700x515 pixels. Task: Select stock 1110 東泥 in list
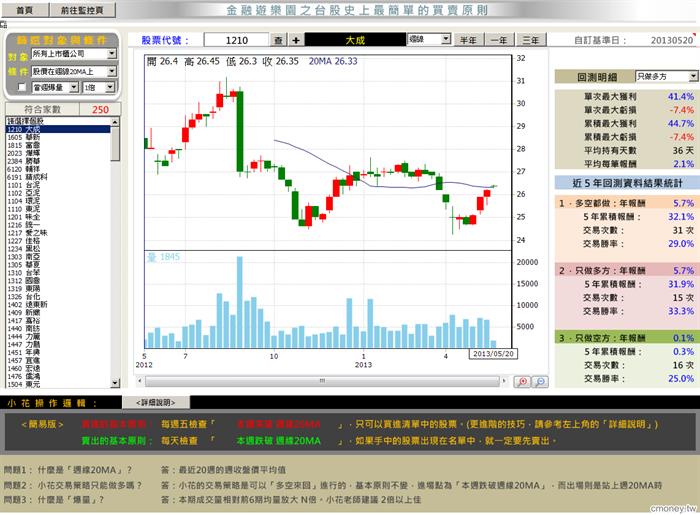coord(58,209)
